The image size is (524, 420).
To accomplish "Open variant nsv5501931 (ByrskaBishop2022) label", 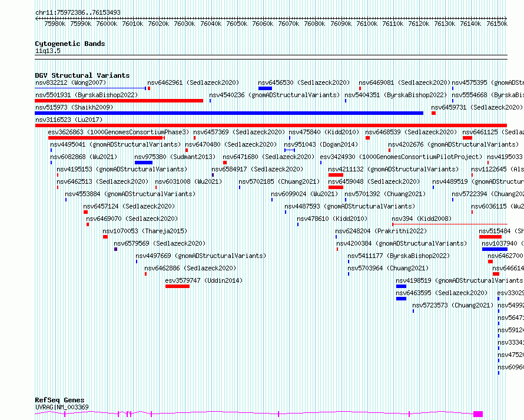I will coord(87,95).
